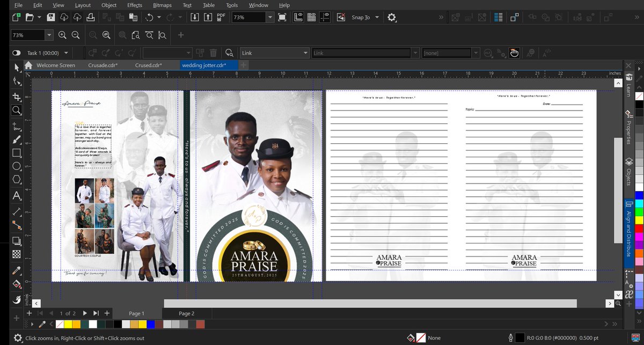The width and height of the screenshot is (644, 345).
Task: Select the Text tool in the toolbox
Action: [x=17, y=195]
